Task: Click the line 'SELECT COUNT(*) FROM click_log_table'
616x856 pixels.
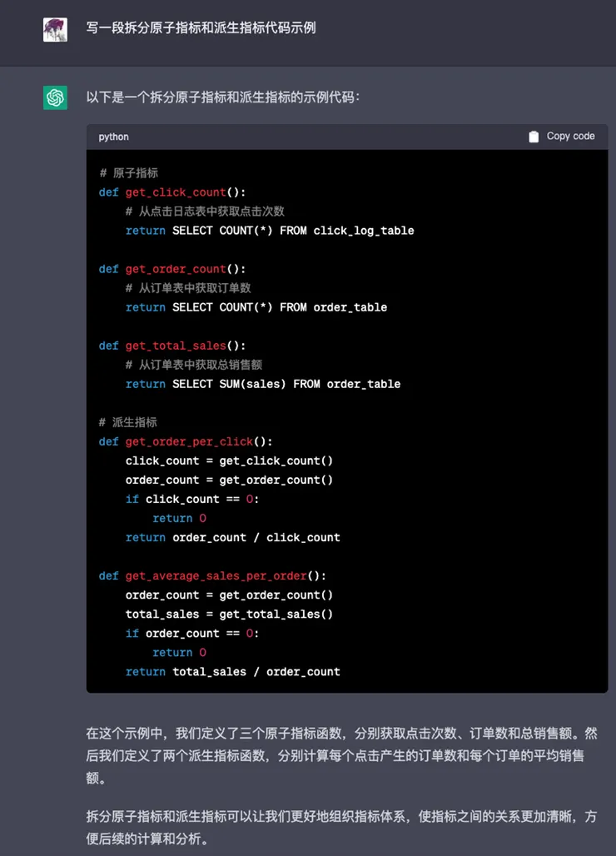Action: pyautogui.click(x=293, y=231)
